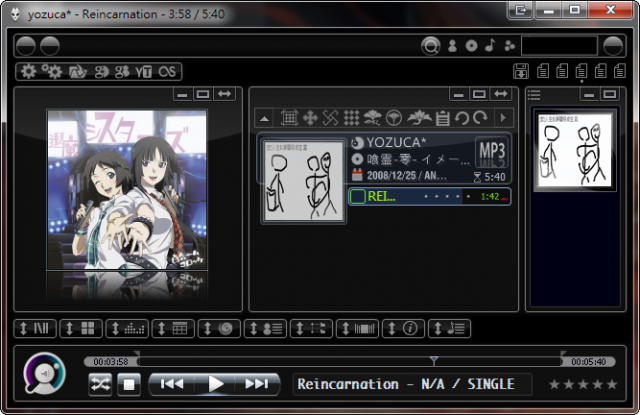The height and width of the screenshot is (415, 640).
Task: Stop playback
Action: 129,384
